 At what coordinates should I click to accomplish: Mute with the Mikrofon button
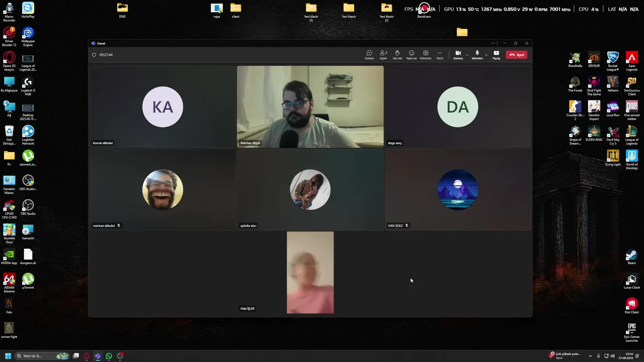(477, 55)
